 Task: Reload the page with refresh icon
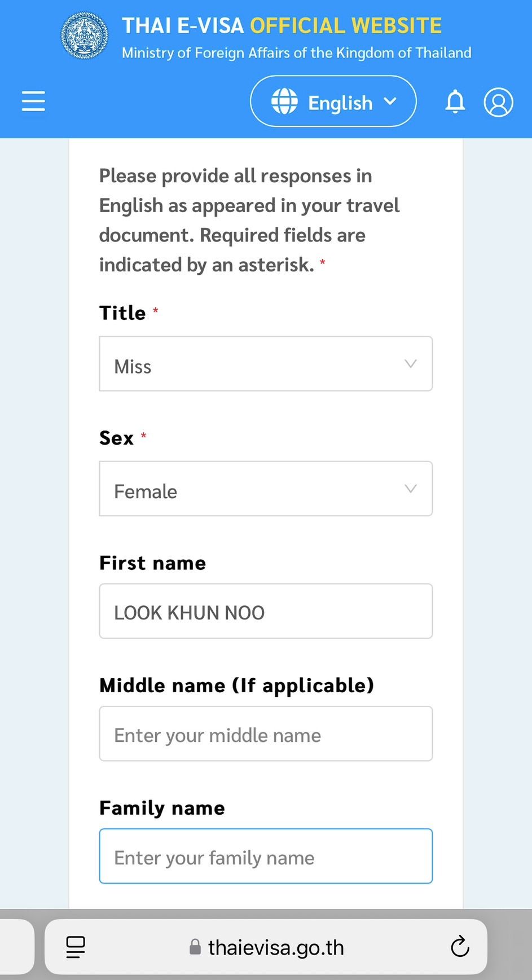(x=460, y=947)
